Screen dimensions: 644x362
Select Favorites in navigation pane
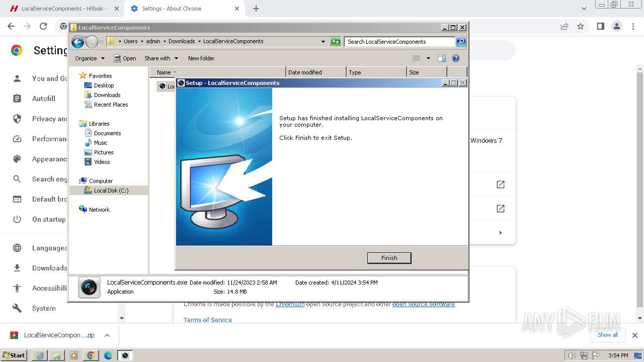pyautogui.click(x=100, y=76)
